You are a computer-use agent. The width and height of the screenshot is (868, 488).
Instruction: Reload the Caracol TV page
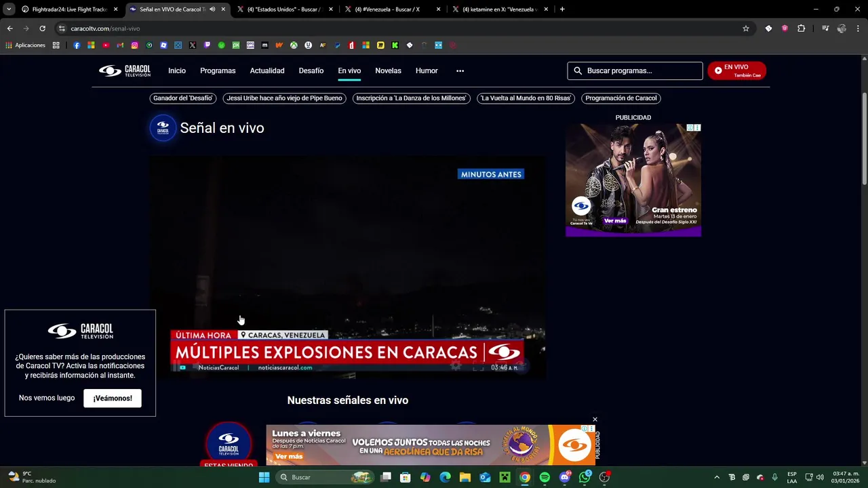[42, 28]
